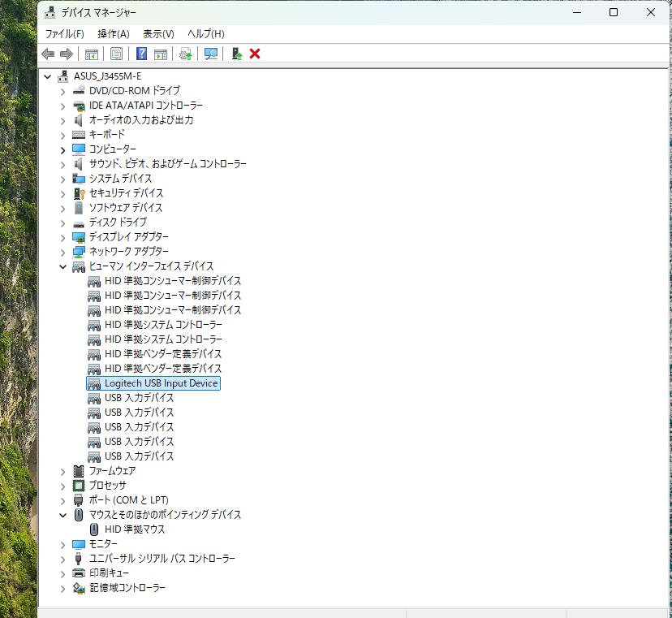Click the Enable device green arrow icon
The width and height of the screenshot is (672, 618).
click(x=236, y=54)
